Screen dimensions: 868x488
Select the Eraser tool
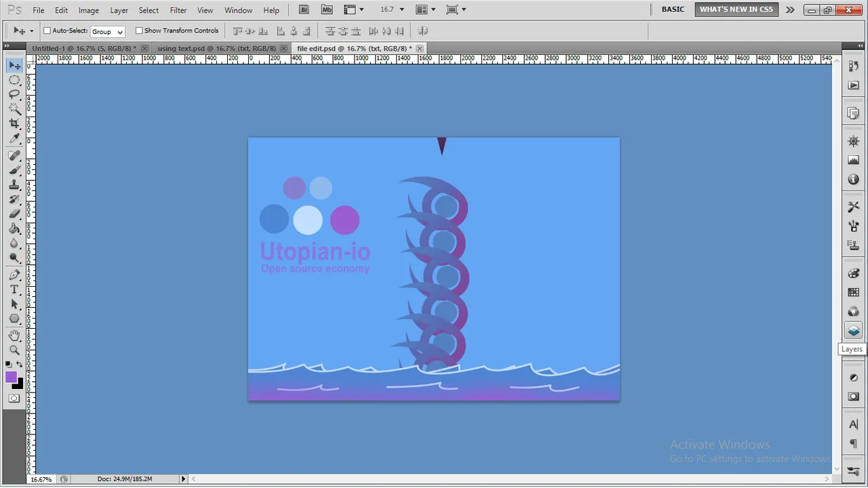tap(14, 213)
